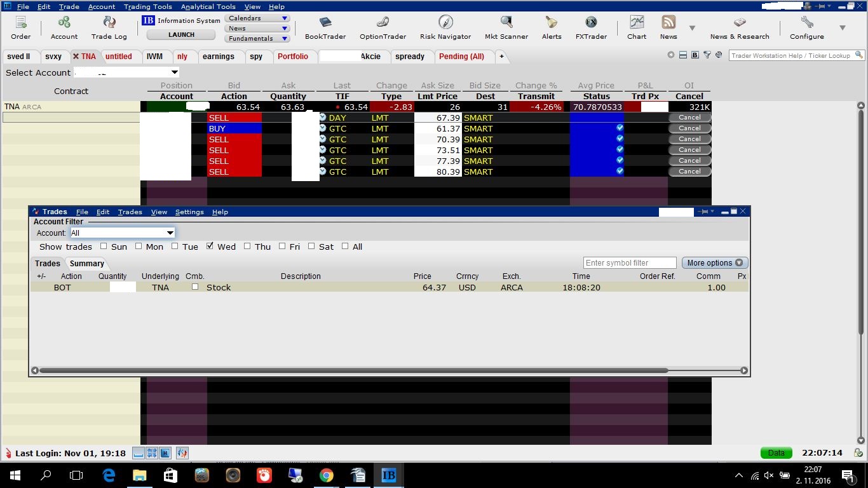The height and width of the screenshot is (488, 868).
Task: Tick the Sun checkbox in Show trades
Action: coord(104,246)
